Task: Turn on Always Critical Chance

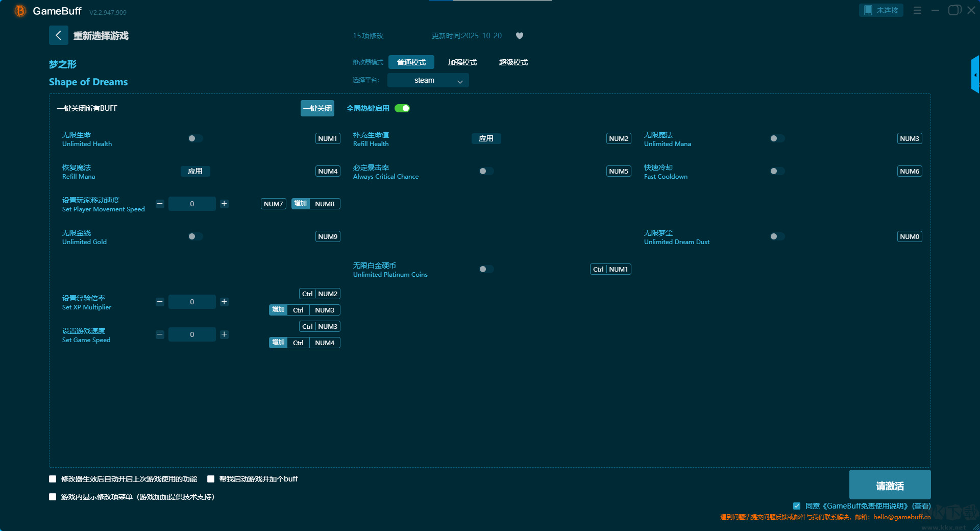Action: (486, 171)
